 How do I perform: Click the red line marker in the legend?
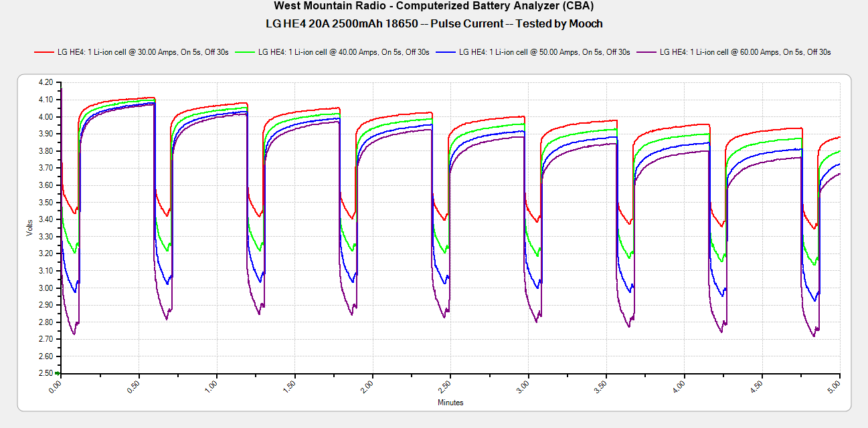coord(44,51)
